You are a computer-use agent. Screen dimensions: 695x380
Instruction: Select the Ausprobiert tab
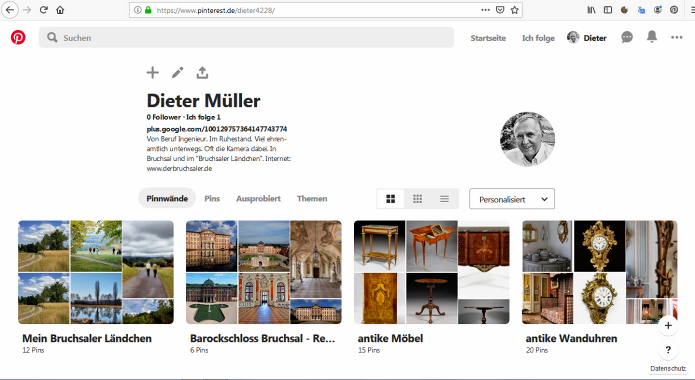258,199
